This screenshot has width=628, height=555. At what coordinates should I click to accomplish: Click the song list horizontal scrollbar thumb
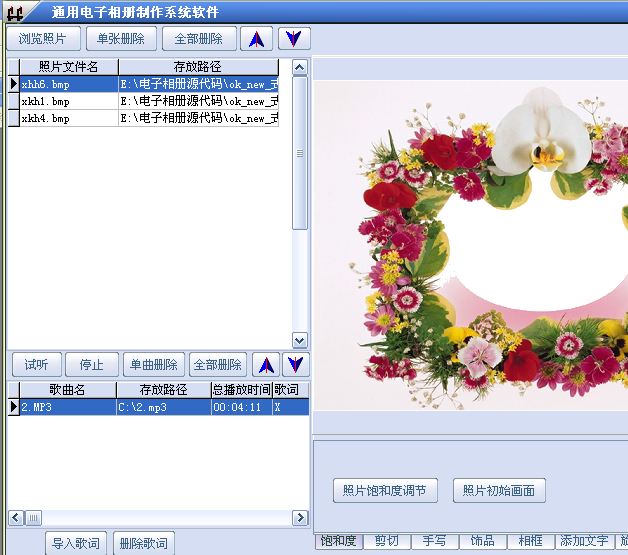coord(34,518)
